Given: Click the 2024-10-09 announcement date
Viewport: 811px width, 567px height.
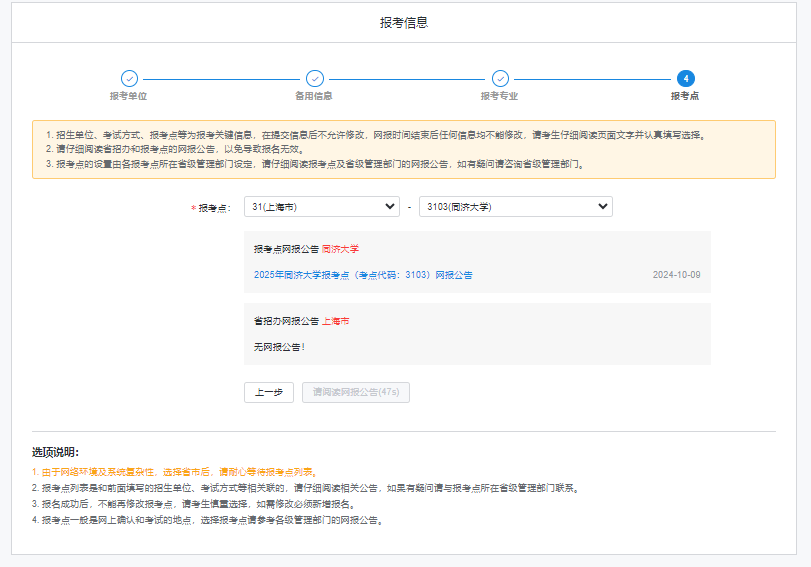Looking at the screenshot, I should click(676, 275).
